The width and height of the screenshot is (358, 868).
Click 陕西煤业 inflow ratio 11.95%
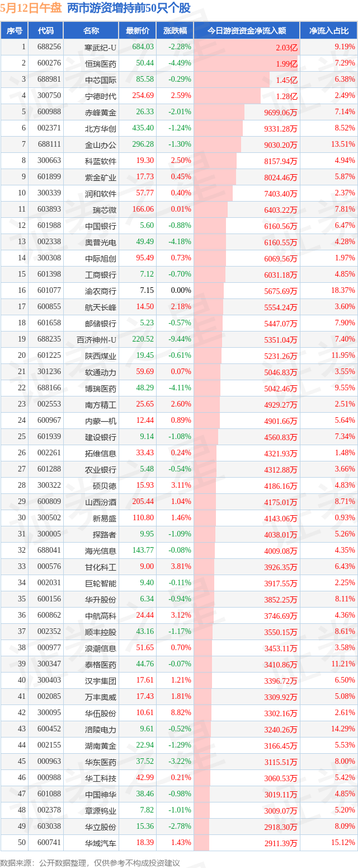[343, 356]
